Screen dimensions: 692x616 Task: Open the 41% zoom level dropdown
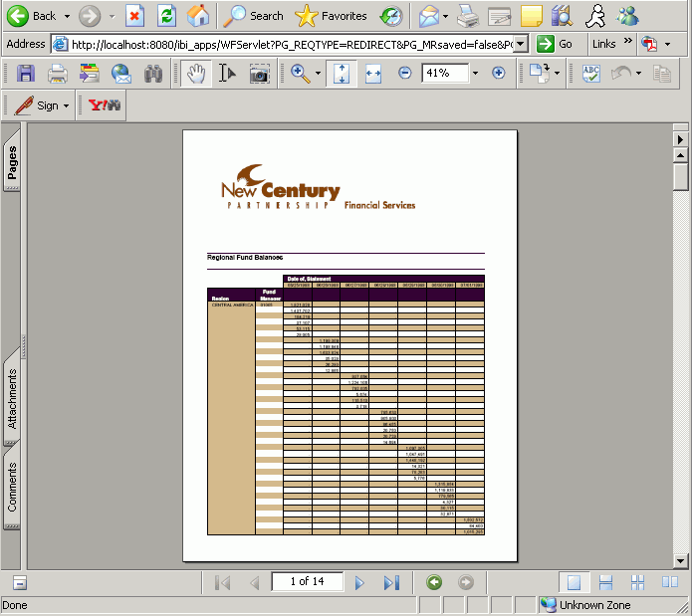coord(475,74)
